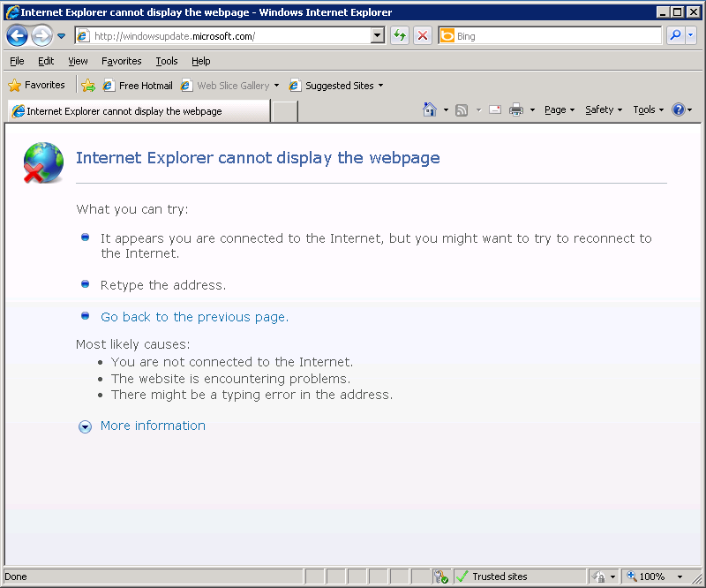Open a new blank tab

284,111
